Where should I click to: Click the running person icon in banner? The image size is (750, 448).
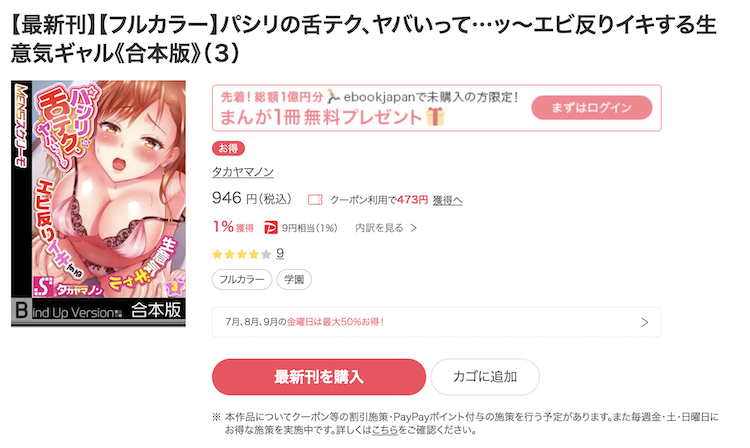tap(333, 97)
